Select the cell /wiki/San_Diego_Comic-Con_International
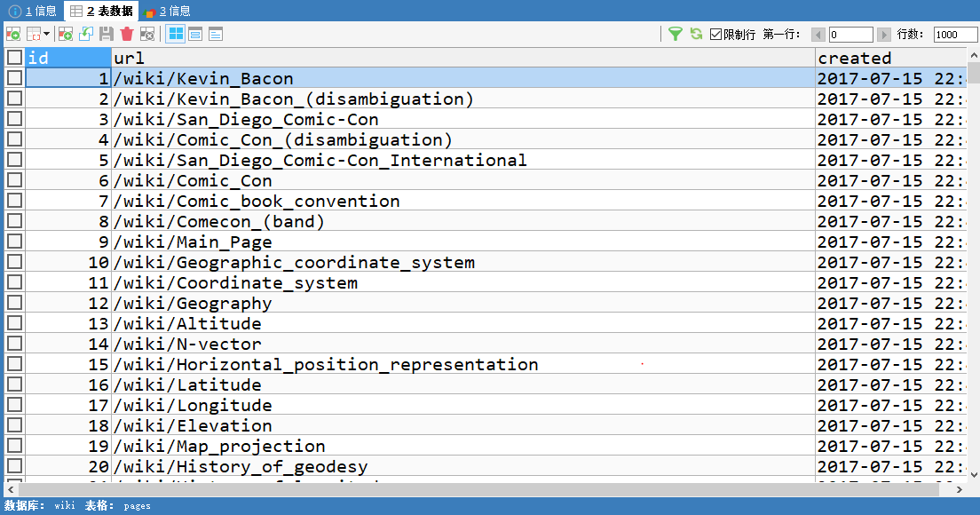The image size is (980, 515). [463, 160]
